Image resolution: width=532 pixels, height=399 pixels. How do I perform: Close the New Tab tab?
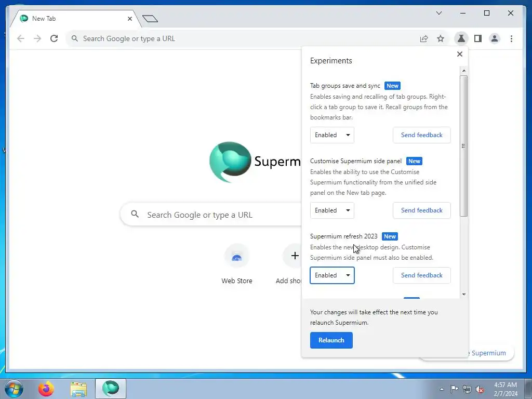click(129, 19)
